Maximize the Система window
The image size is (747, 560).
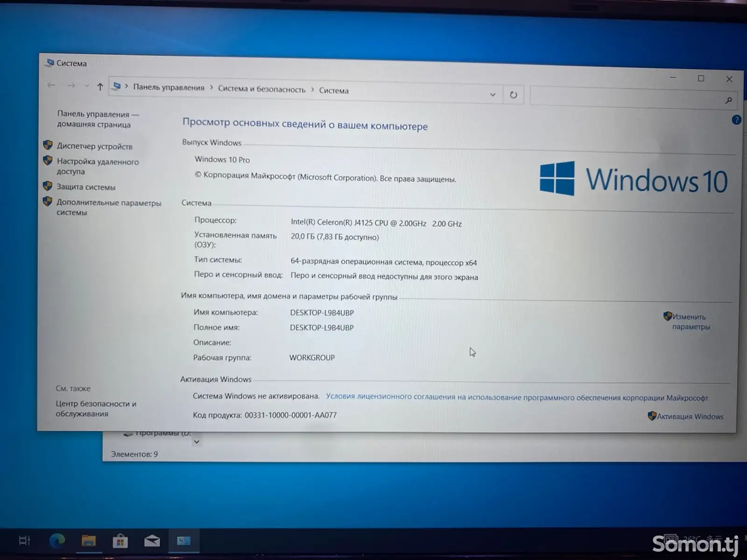[701, 78]
